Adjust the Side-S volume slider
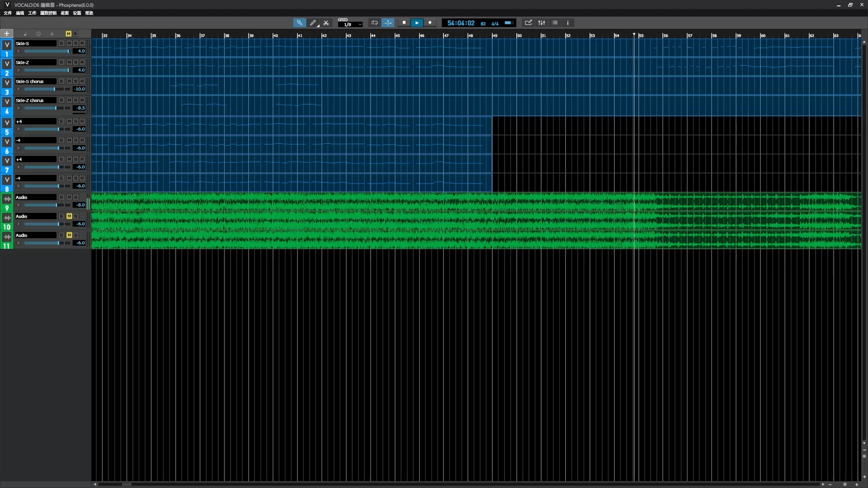 (47, 51)
